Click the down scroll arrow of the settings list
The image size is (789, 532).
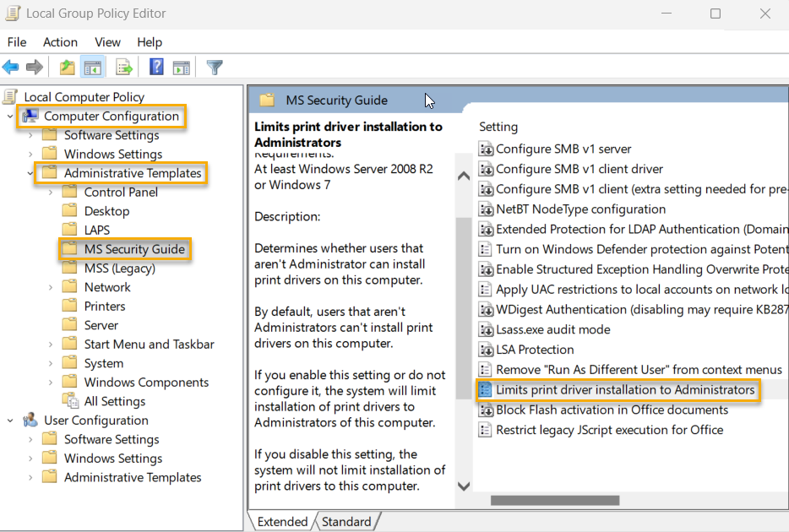point(463,486)
